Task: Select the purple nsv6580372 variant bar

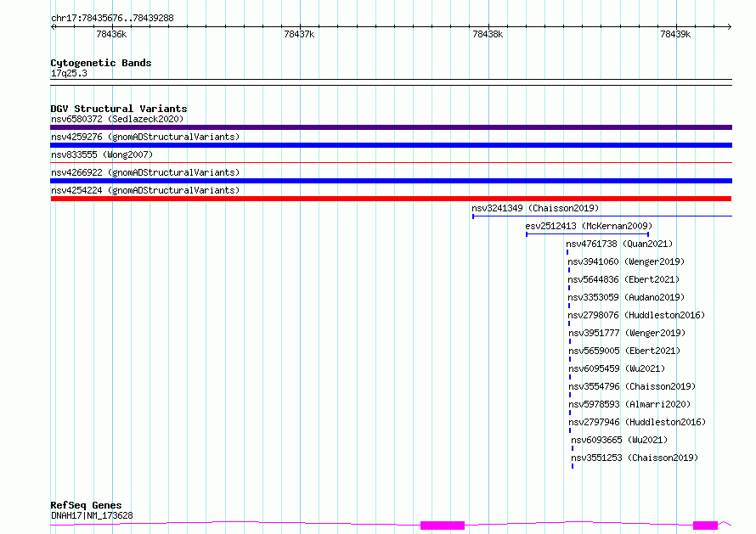Action: point(391,127)
